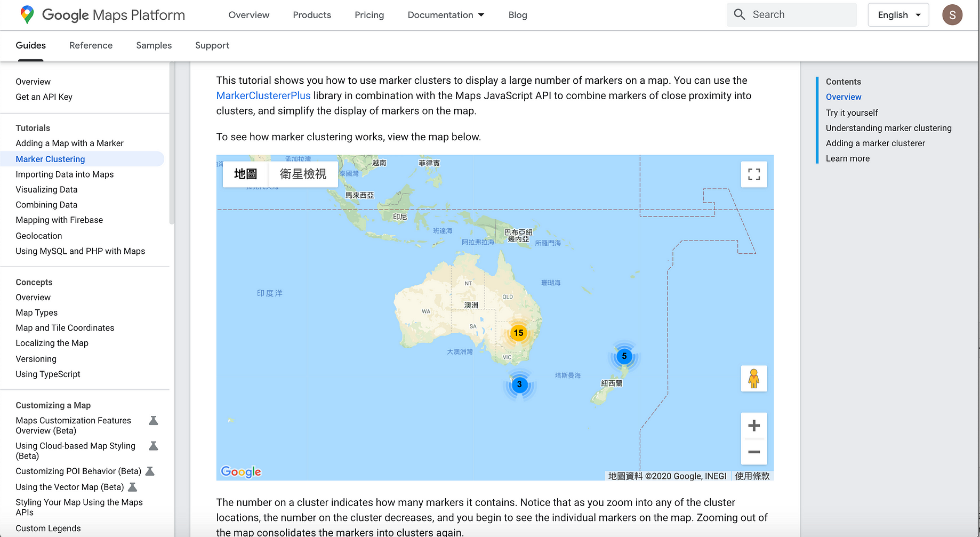The height and width of the screenshot is (537, 980).
Task: Click beta flask icon next to Cloud-based Map Styling
Action: click(154, 446)
